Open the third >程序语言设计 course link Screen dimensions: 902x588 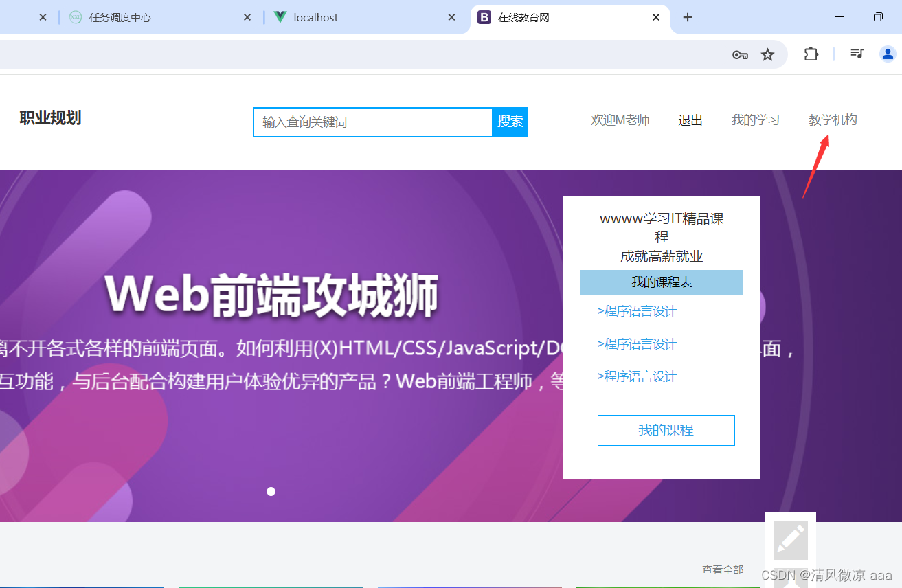coord(637,376)
